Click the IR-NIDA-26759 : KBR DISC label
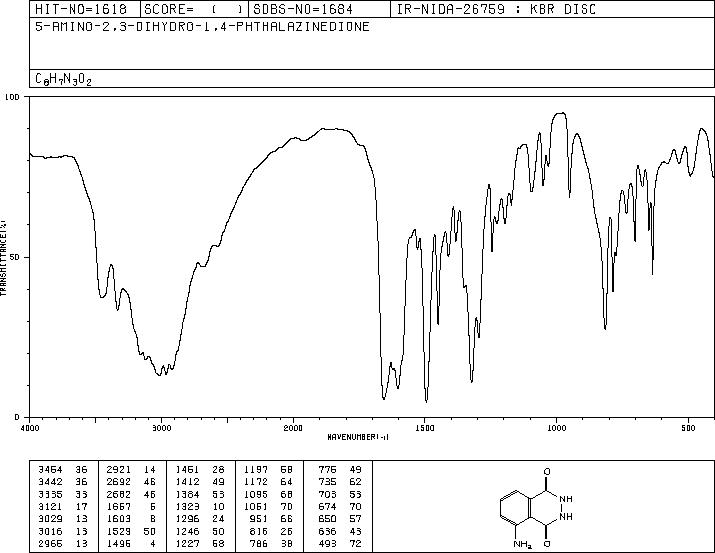 click(x=497, y=9)
